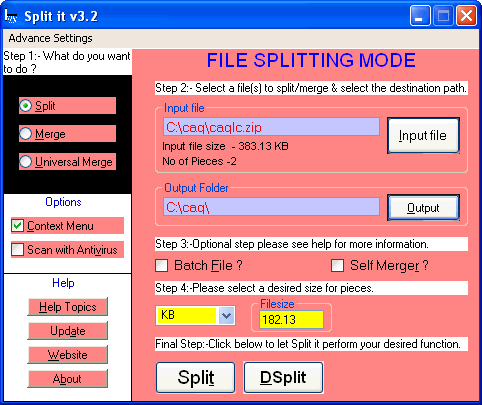The height and width of the screenshot is (405, 482).
Task: Uncheck the Context Menu checkbox
Action: point(17,226)
